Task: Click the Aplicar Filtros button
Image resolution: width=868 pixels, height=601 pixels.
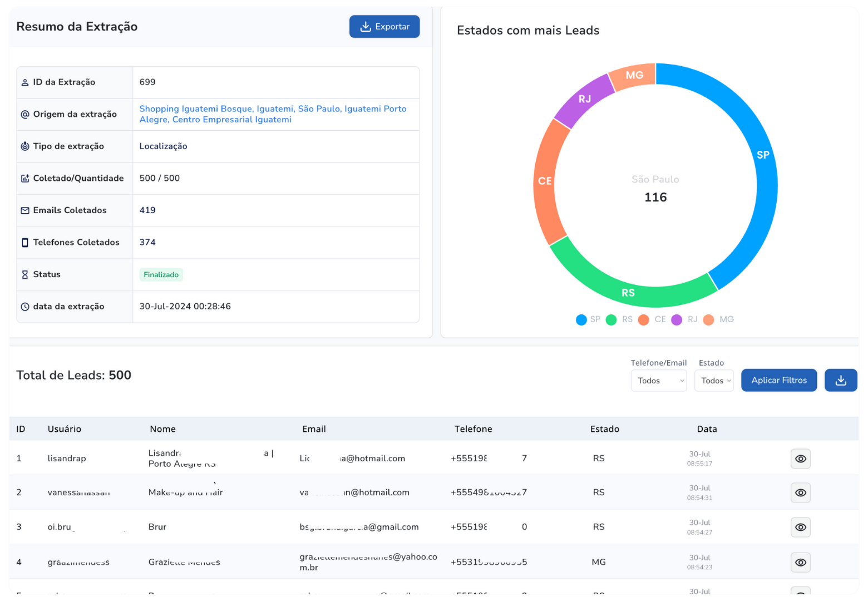Action: (x=779, y=381)
